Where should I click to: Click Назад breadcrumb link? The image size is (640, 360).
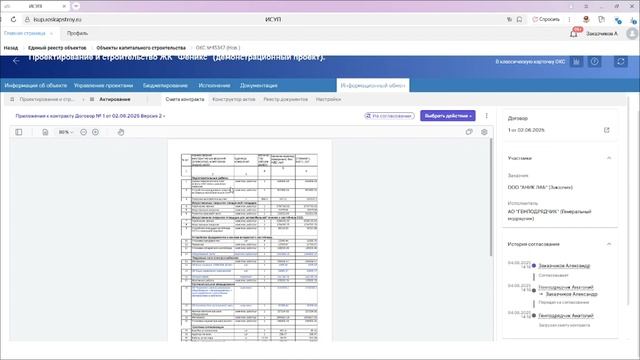click(11, 48)
